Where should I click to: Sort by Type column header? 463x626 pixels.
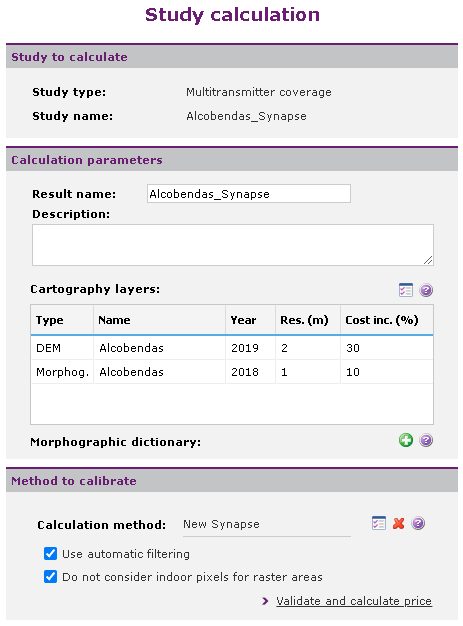click(x=62, y=320)
